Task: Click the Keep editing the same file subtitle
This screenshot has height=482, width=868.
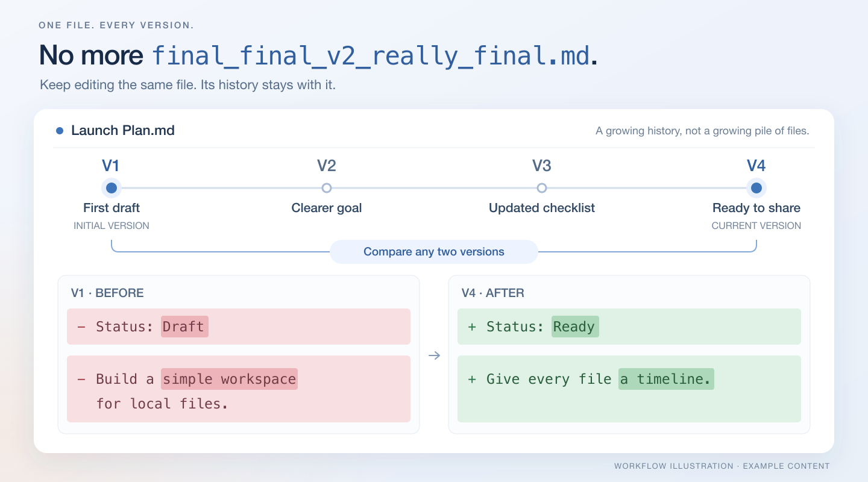Action: 187,85
